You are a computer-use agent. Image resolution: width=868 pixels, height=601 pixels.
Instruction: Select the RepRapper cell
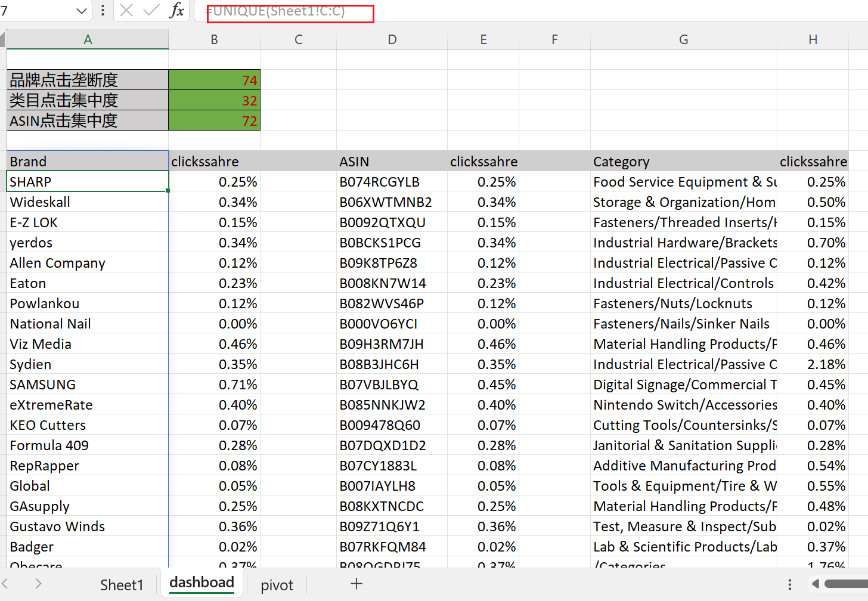[88, 465]
